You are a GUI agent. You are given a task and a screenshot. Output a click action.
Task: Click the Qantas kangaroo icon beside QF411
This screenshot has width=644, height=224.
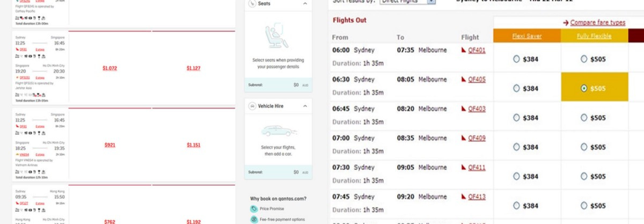(464, 168)
